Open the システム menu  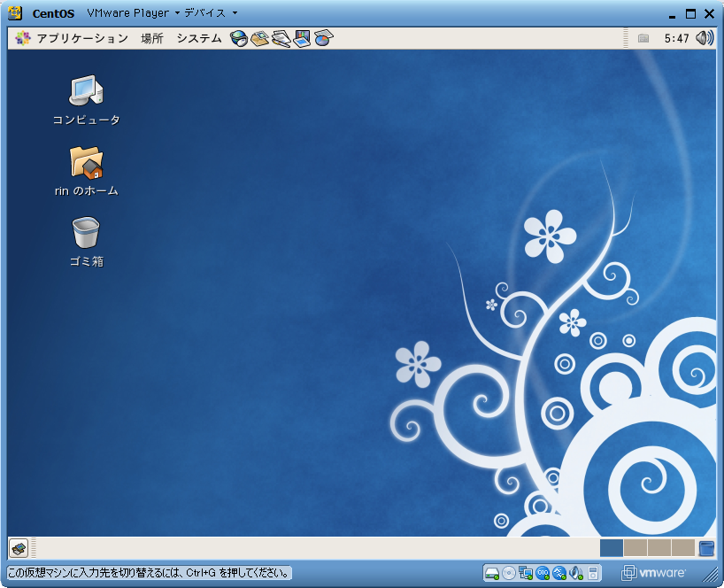tap(199, 38)
